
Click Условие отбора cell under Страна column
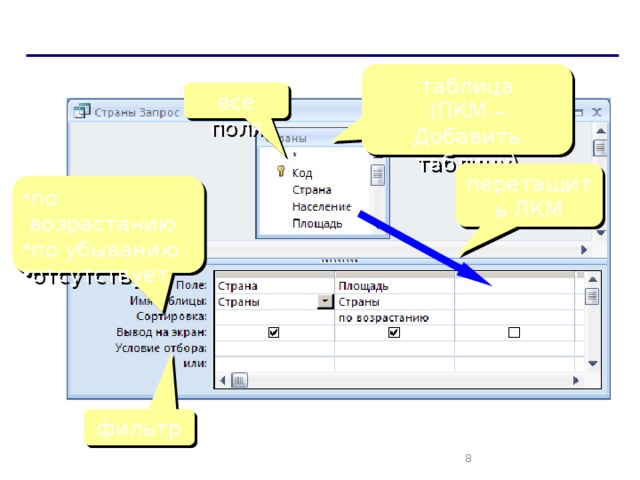pos(274,348)
